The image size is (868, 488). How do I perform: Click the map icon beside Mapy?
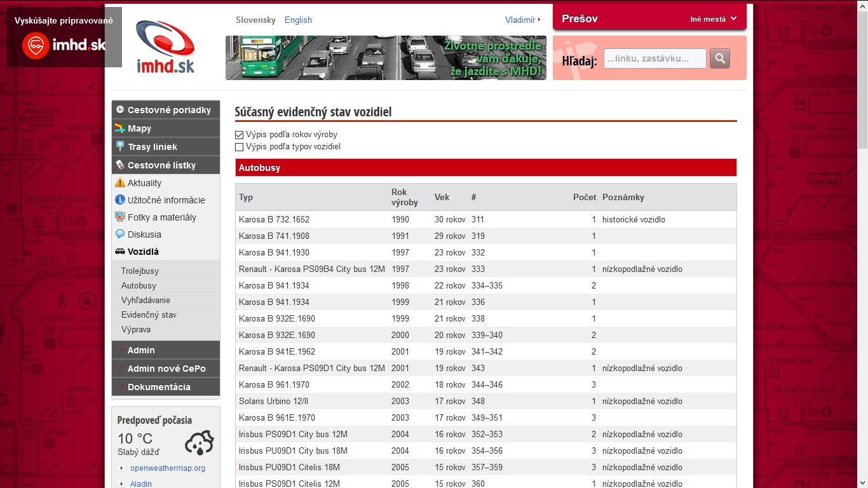pyautogui.click(x=120, y=128)
